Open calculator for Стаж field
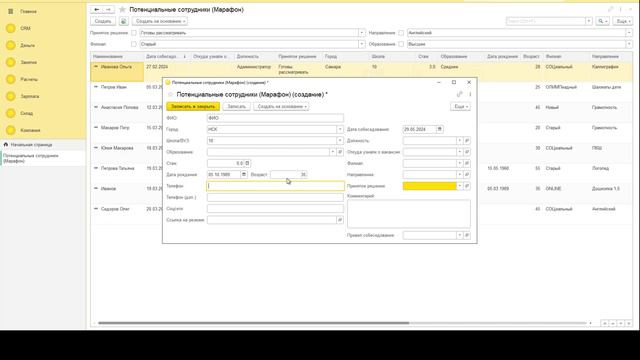 click(x=247, y=163)
